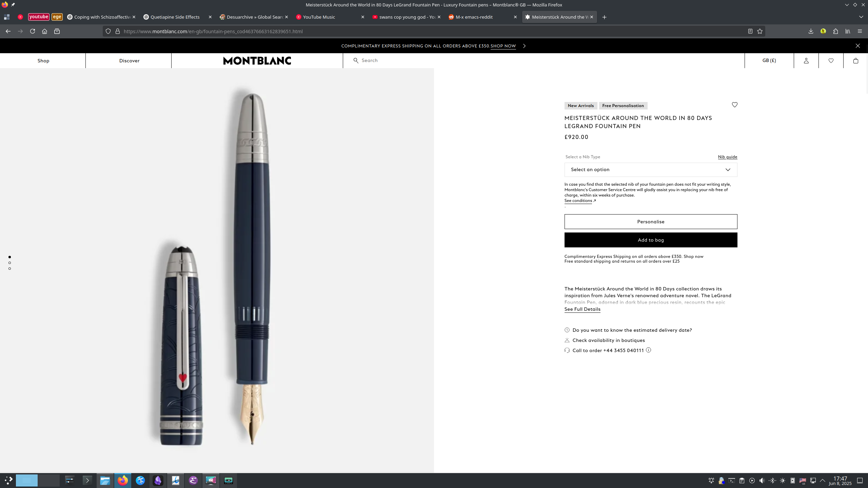868x488 pixels.
Task: Open the account profile icon
Action: [x=806, y=61]
